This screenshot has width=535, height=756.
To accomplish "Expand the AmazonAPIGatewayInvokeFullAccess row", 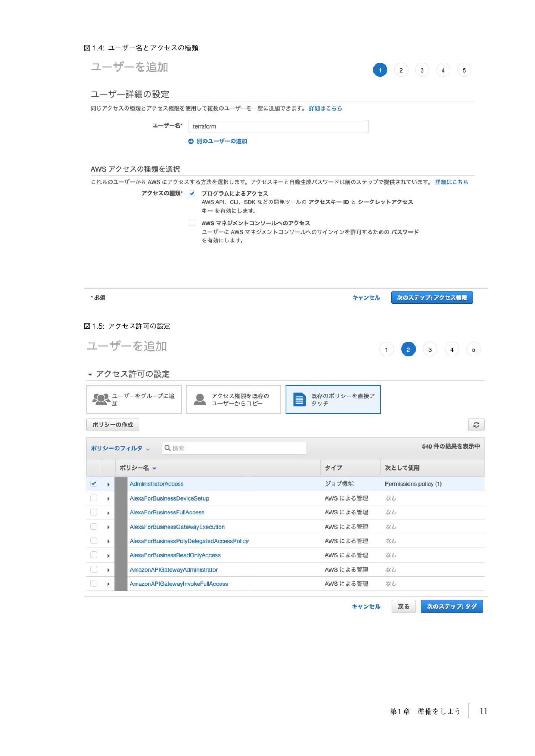I will tap(108, 585).
